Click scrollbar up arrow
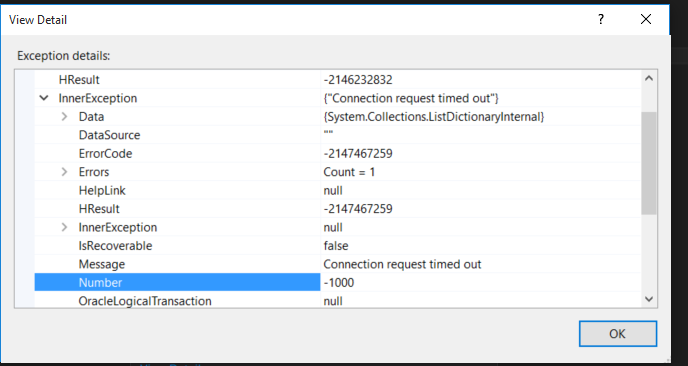The height and width of the screenshot is (366, 688). click(649, 79)
